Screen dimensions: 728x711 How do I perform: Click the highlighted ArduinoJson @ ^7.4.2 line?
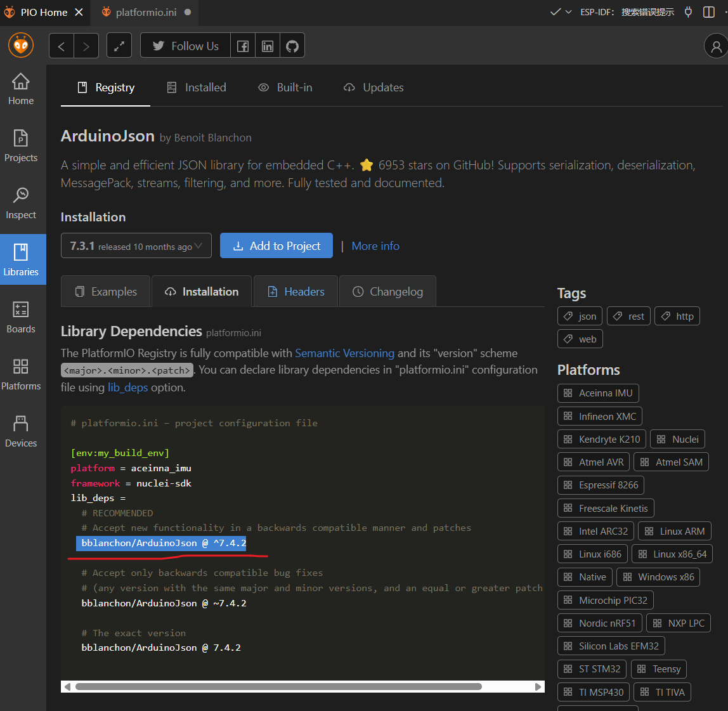[162, 543]
